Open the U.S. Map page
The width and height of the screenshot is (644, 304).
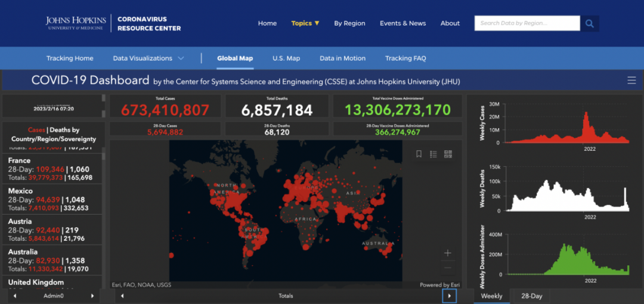click(x=286, y=58)
